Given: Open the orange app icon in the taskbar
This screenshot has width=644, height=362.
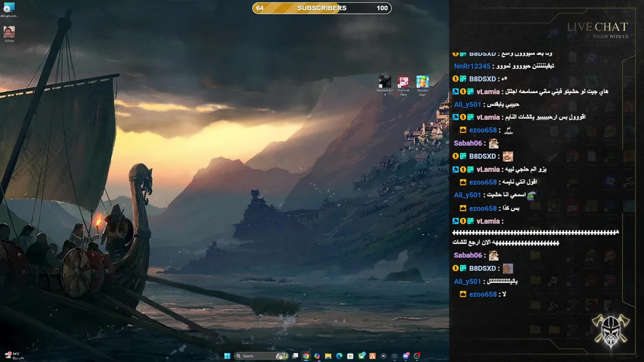Looking at the screenshot, I should point(373,356).
